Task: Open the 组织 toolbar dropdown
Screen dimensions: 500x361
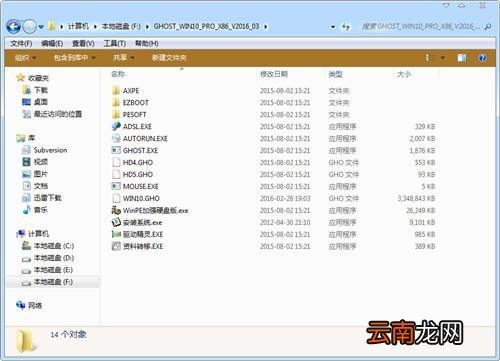Action: tap(25, 58)
